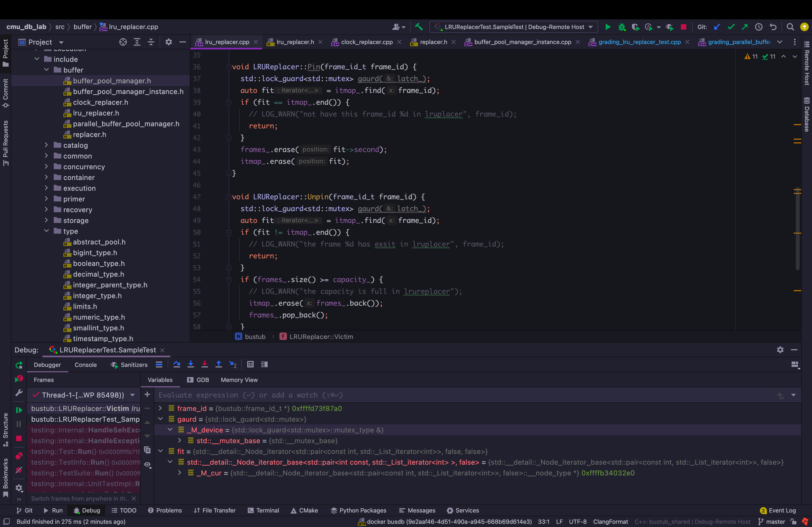The width and height of the screenshot is (812, 527).
Task: Switch to the clock_replacer.cpp tab
Action: pos(367,42)
